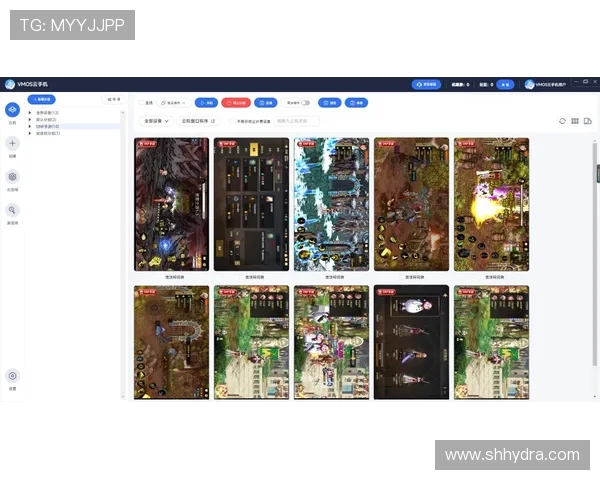
Task: Check the box beside the search field
Action: (232, 121)
